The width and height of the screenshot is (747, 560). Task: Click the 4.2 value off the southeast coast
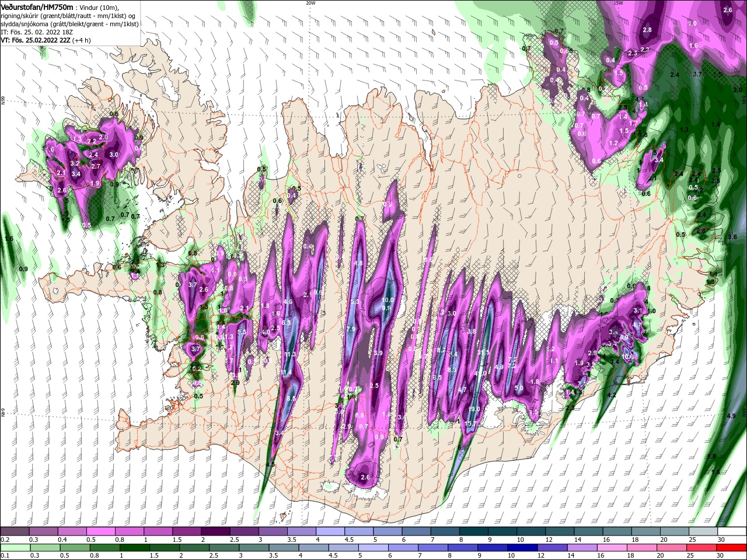pos(612,395)
